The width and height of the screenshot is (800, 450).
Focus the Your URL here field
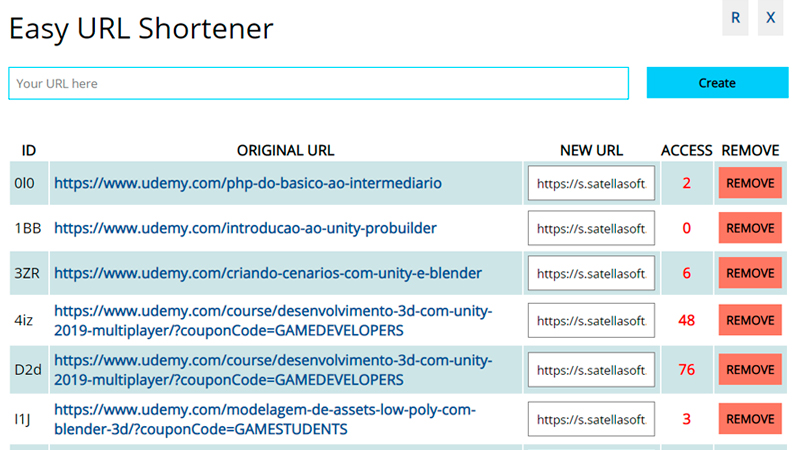318,83
